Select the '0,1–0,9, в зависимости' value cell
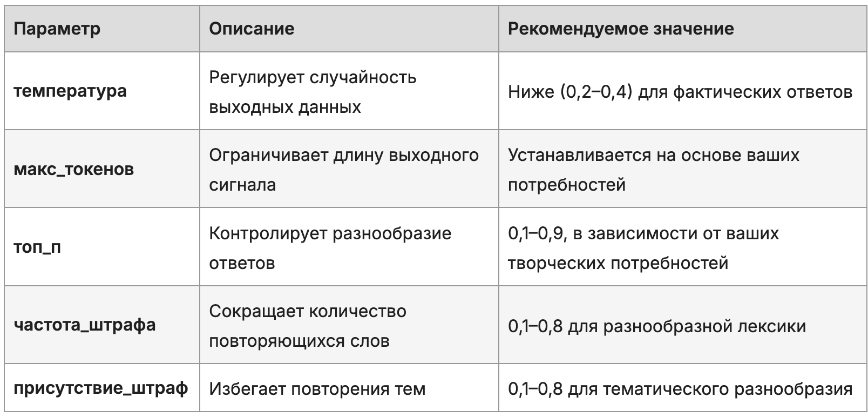868x417 pixels. point(643,248)
